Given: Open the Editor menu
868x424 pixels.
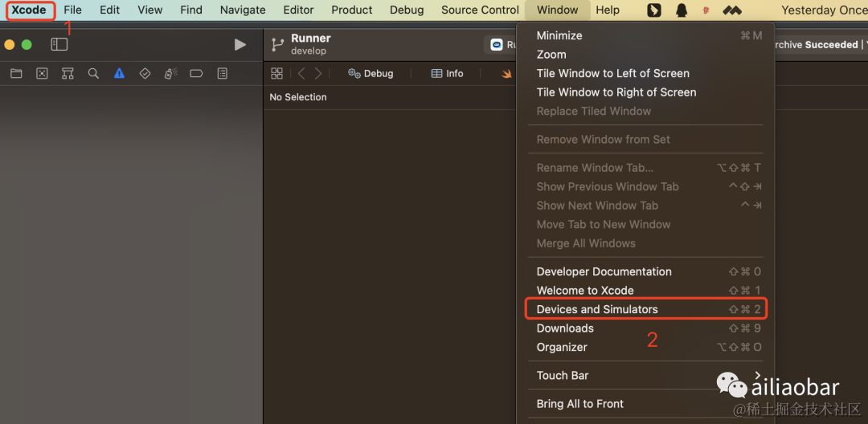Looking at the screenshot, I should 298,10.
